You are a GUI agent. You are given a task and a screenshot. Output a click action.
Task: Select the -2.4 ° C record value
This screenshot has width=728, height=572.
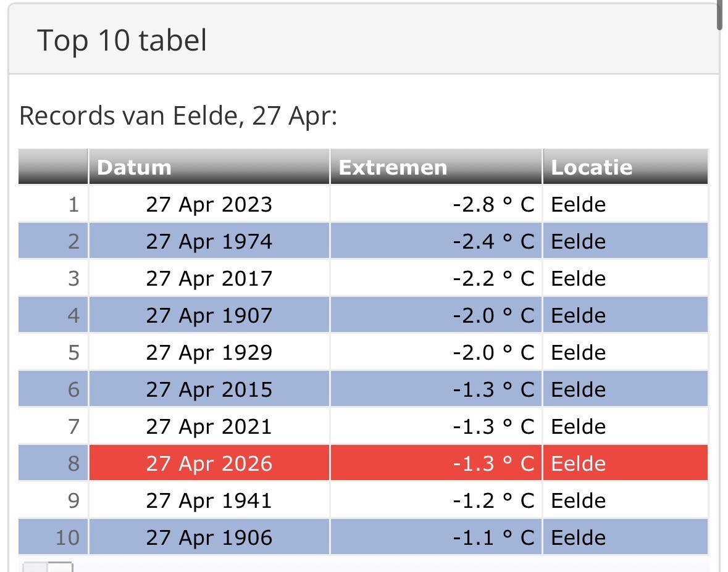tap(493, 241)
